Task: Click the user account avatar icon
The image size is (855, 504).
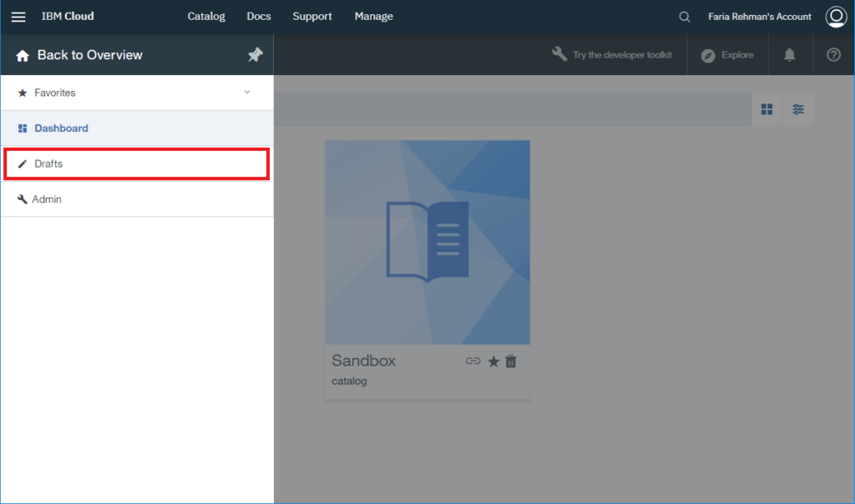Action: coord(836,16)
